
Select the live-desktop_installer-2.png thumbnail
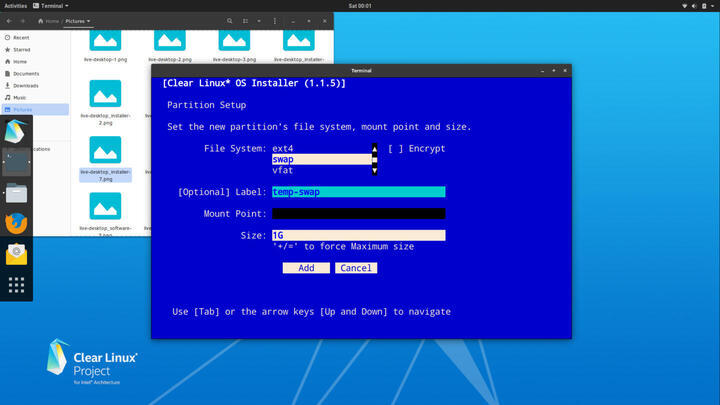point(105,94)
